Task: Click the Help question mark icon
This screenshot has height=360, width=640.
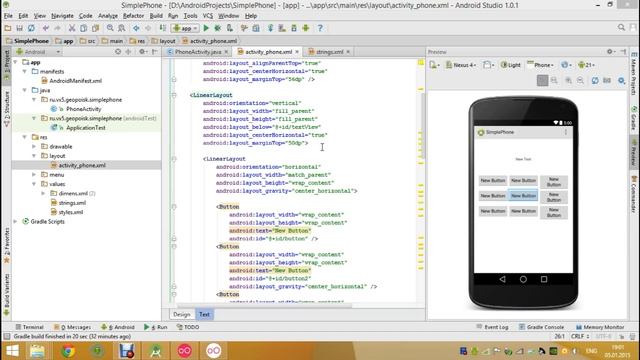Action: pyautogui.click(x=320, y=28)
